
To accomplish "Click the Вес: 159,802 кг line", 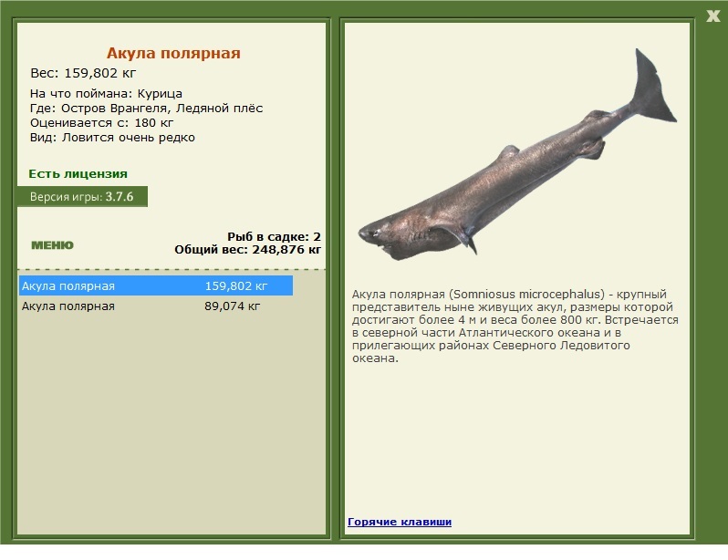I will point(83,73).
